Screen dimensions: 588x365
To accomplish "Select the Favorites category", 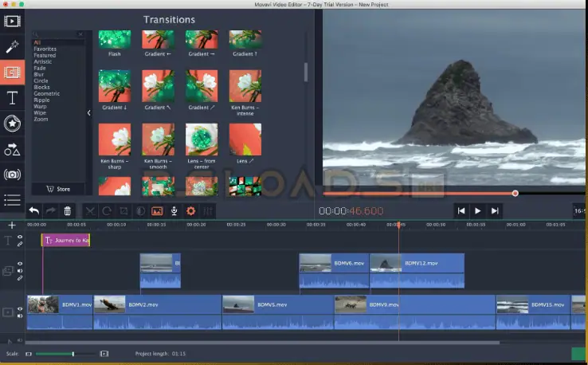I will pos(45,49).
